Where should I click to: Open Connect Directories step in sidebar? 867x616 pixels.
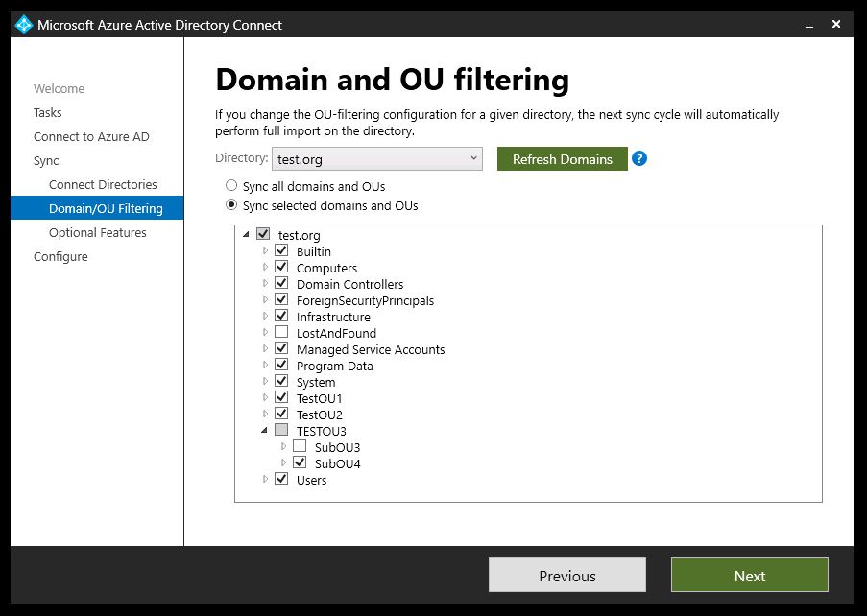coord(103,184)
